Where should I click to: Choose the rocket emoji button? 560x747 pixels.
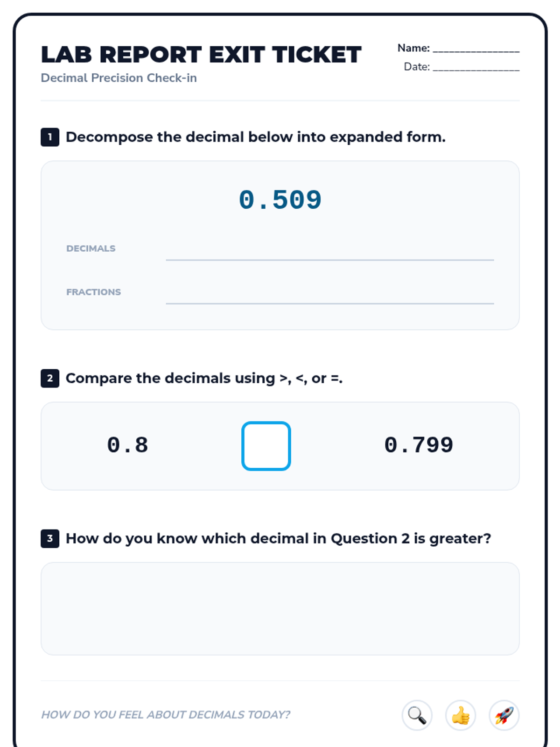point(504,715)
